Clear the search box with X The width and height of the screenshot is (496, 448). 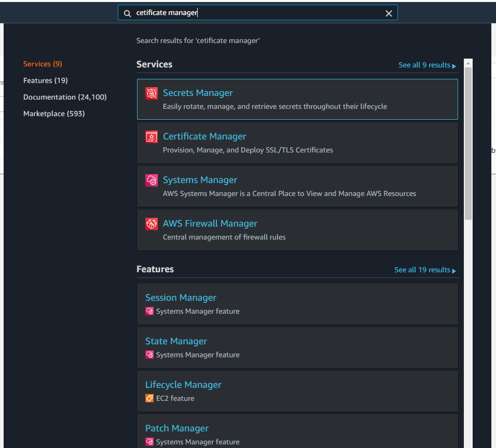[x=389, y=13]
